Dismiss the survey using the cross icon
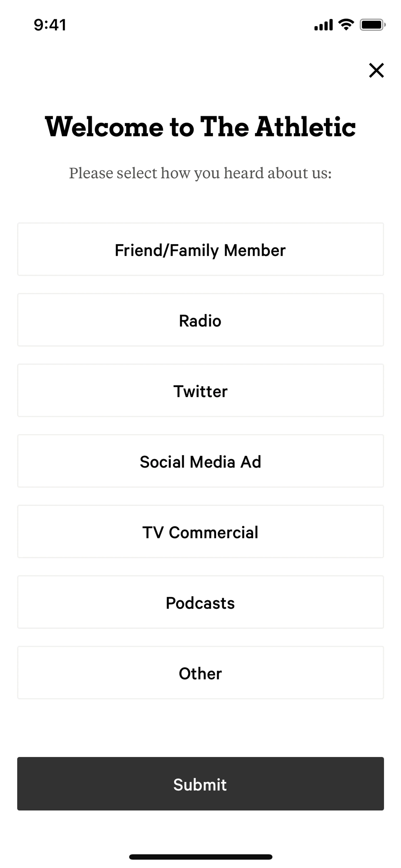401x868 pixels. pos(376,70)
